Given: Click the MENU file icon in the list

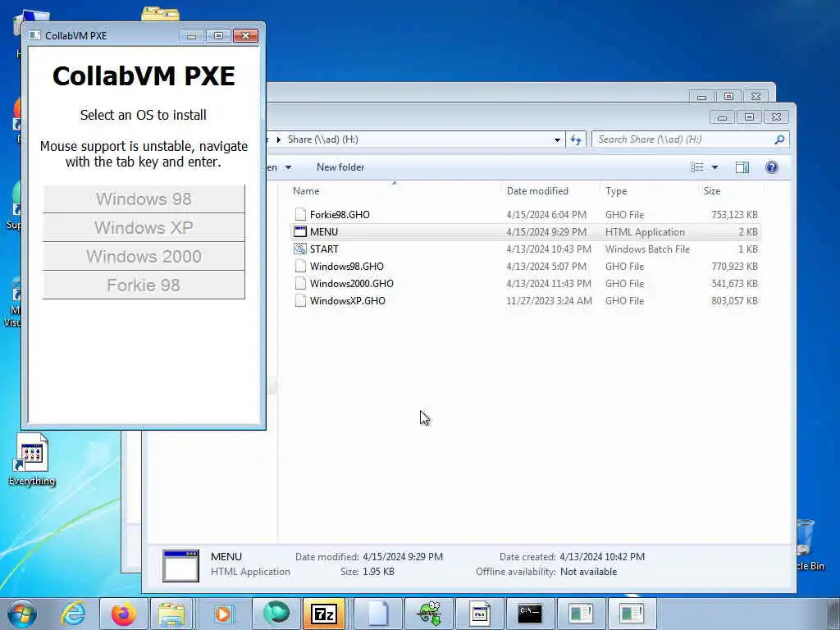Looking at the screenshot, I should pyautogui.click(x=300, y=232).
